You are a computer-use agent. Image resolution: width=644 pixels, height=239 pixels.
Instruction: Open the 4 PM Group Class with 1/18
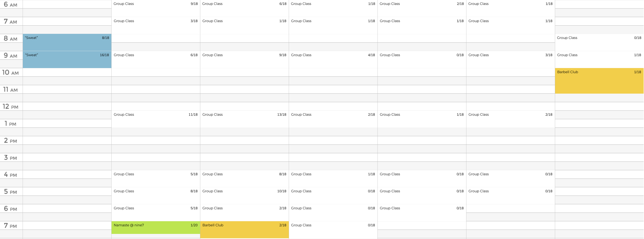[333, 179]
